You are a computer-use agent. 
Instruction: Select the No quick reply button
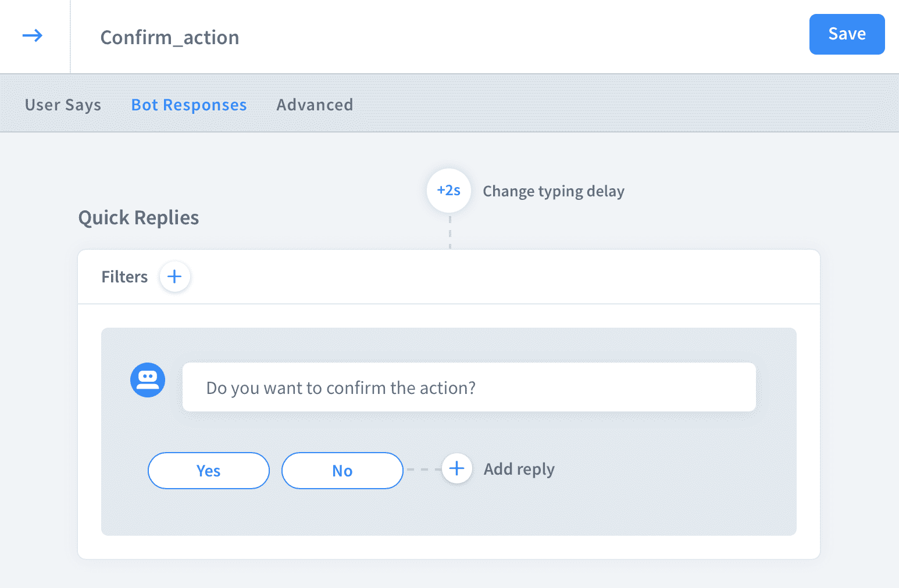(x=342, y=471)
